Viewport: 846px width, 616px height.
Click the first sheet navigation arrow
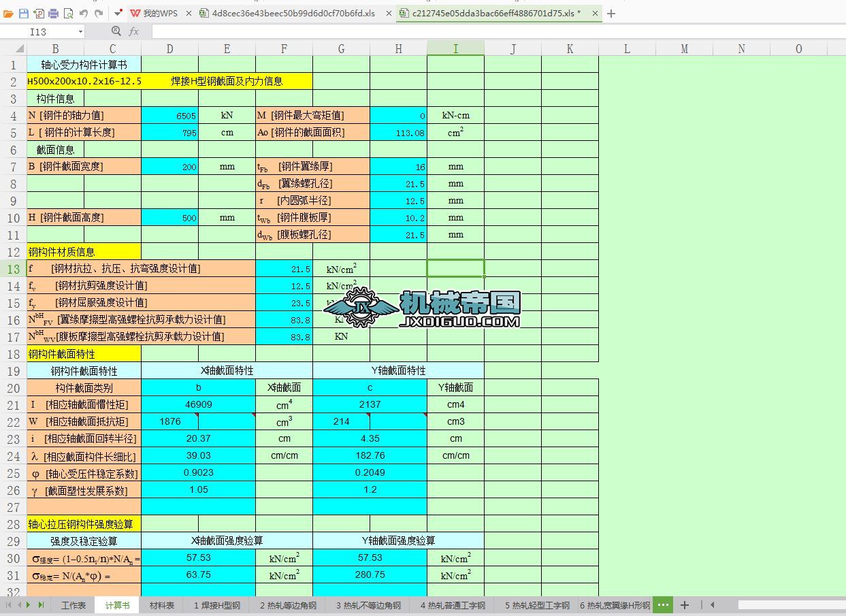click(9, 604)
